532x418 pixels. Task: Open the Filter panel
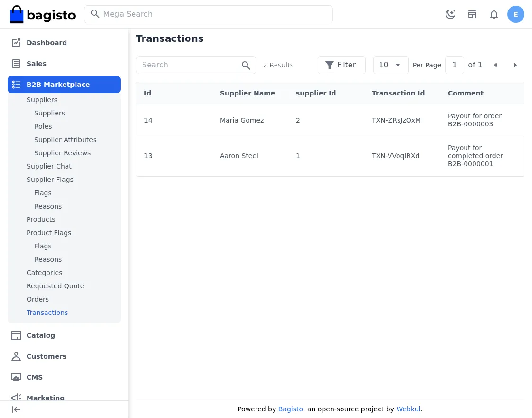(x=342, y=65)
